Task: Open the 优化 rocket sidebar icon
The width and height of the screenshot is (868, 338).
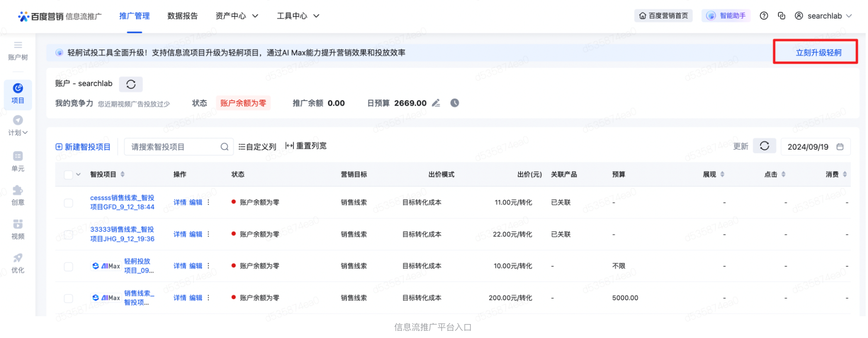Action: coord(18,258)
